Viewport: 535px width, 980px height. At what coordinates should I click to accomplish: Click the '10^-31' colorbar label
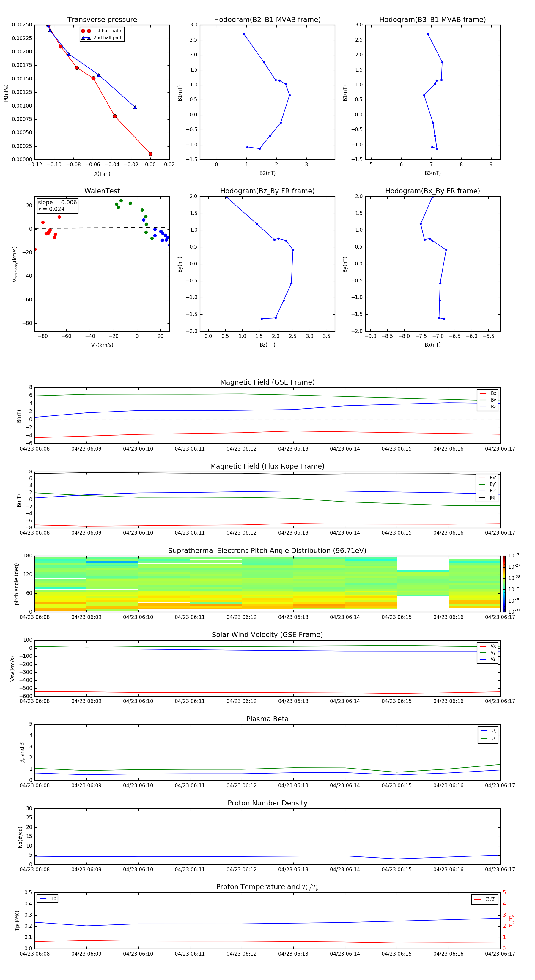coord(514,611)
